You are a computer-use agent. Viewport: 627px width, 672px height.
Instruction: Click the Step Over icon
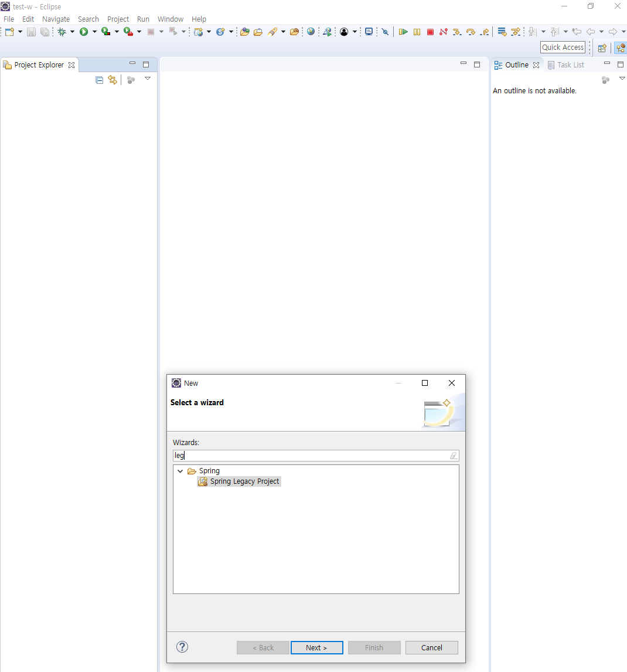point(471,32)
